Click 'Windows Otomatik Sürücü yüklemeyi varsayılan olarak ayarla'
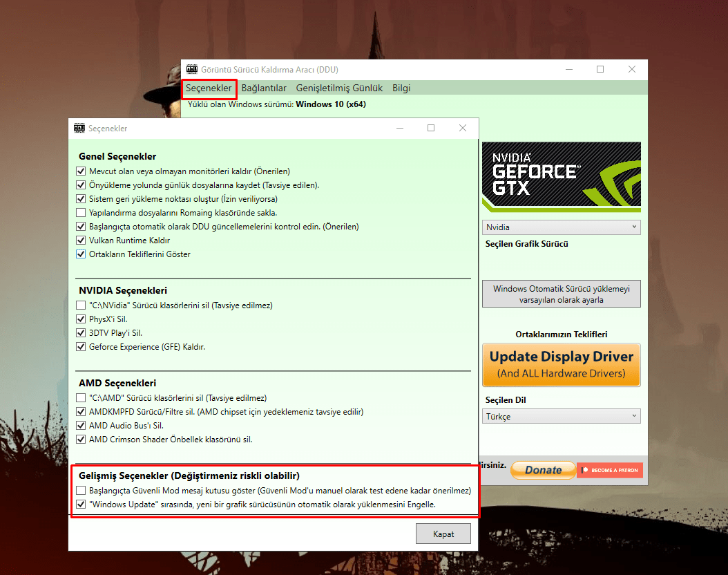Image resolution: width=728 pixels, height=575 pixels. 562,294
